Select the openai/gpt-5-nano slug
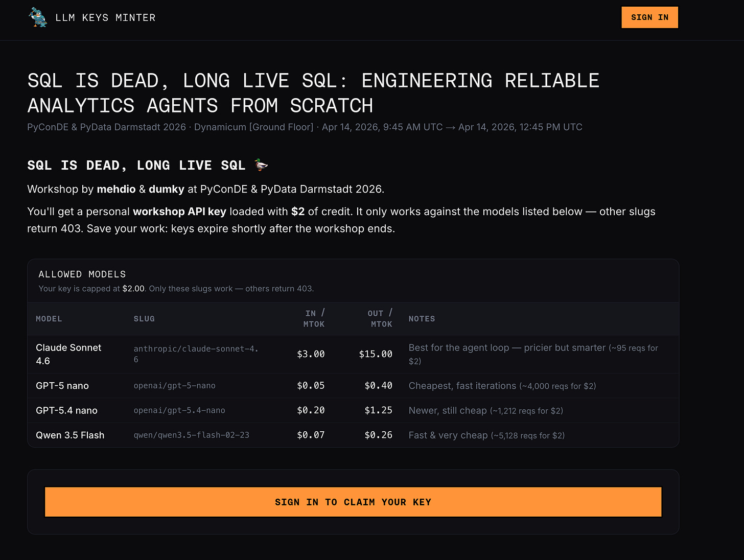 pyautogui.click(x=175, y=386)
